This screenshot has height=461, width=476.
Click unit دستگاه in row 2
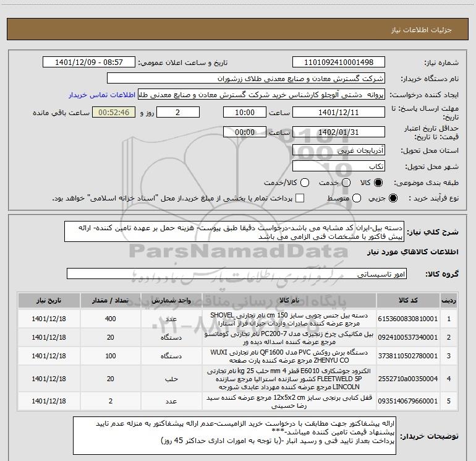171,338
